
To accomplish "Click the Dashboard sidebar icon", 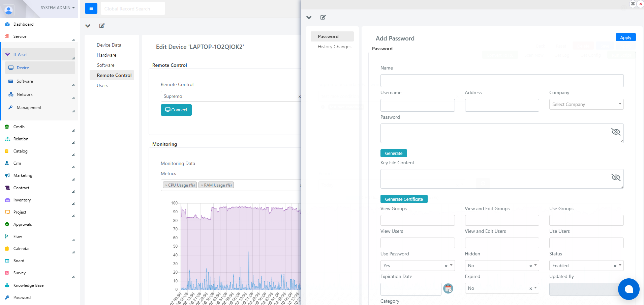I will [x=7, y=24].
